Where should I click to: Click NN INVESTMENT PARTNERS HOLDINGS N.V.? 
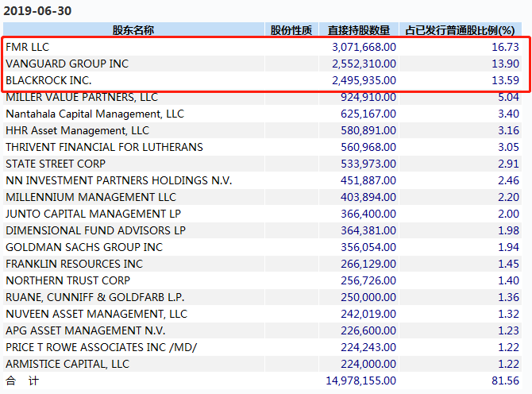coord(118,180)
